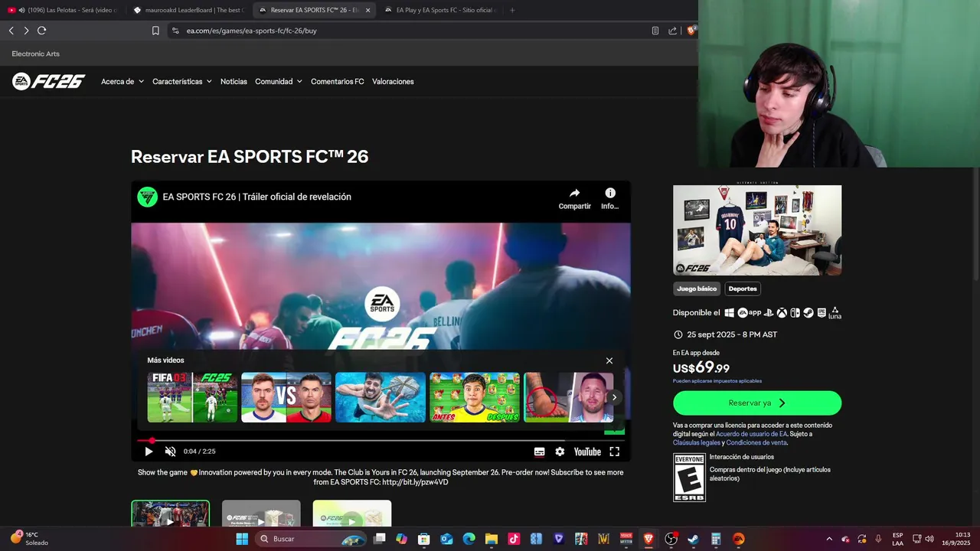This screenshot has width=980, height=551.
Task: Open the Brave Shields icon
Action: click(x=691, y=31)
